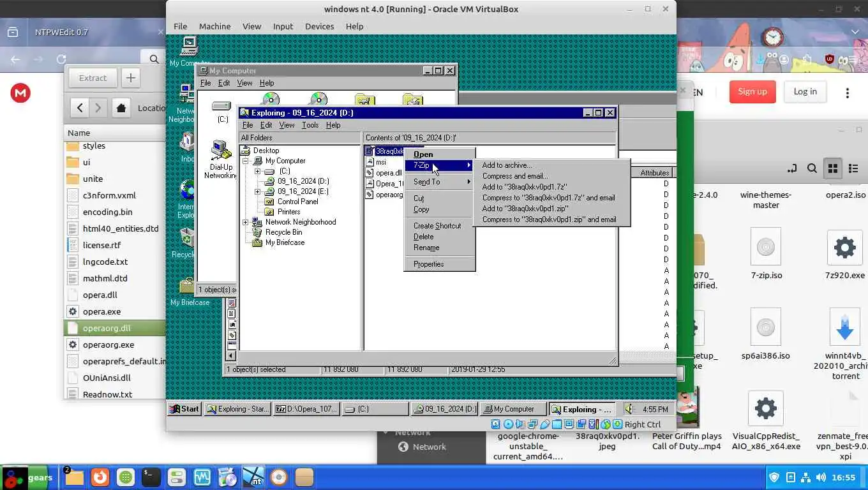Open Devices menu in VirtualBox

pyautogui.click(x=319, y=26)
